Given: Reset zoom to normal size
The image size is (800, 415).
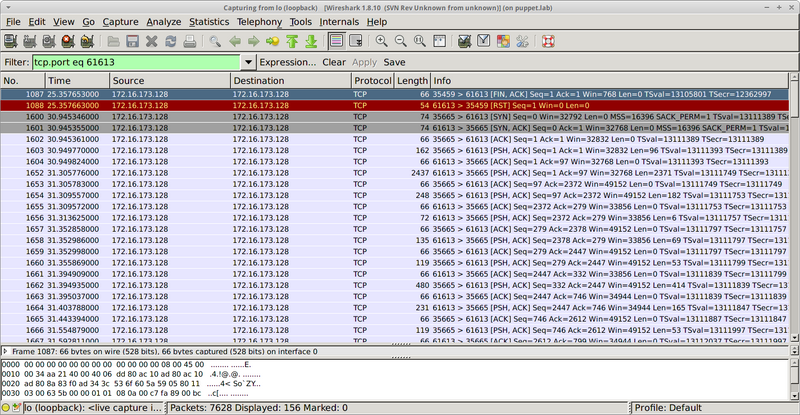Looking at the screenshot, I should click(420, 41).
